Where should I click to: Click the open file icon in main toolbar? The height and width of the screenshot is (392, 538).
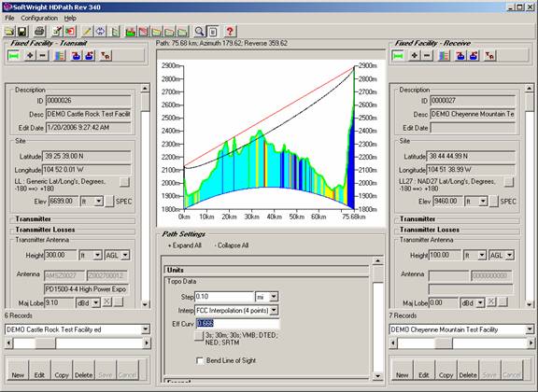[9, 32]
